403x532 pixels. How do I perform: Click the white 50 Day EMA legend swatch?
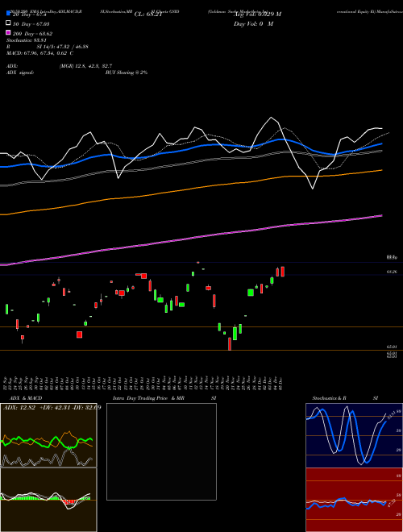point(9,23)
